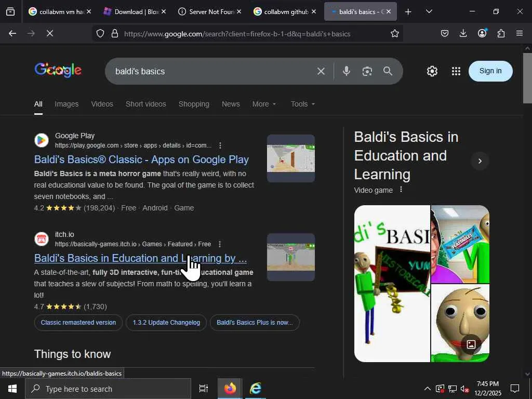The width and height of the screenshot is (532, 399).
Task: Open Task View on the taskbar
Action: 203,389
